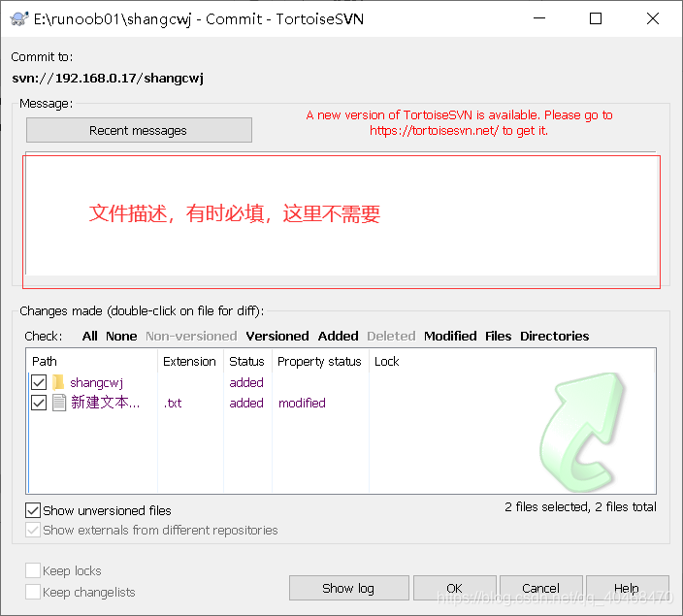Check Modified items
Viewport: 683px width, 616px height.
[450, 336]
